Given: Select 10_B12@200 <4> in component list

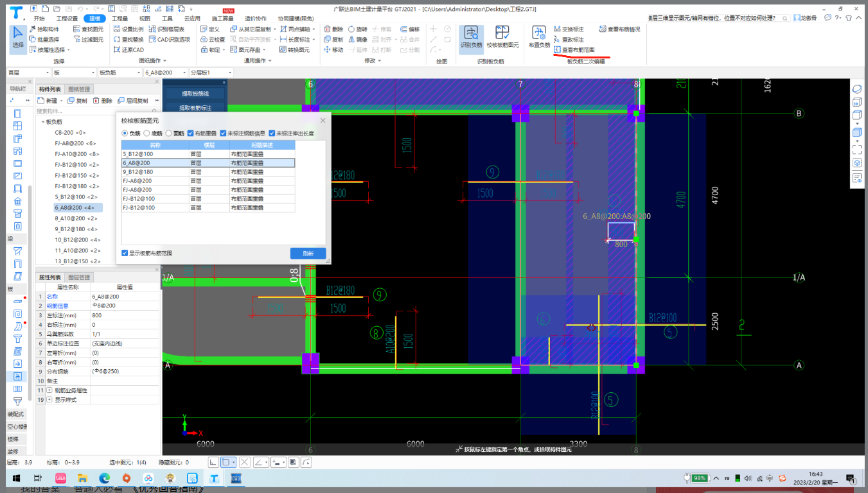Looking at the screenshot, I should click(x=77, y=239).
